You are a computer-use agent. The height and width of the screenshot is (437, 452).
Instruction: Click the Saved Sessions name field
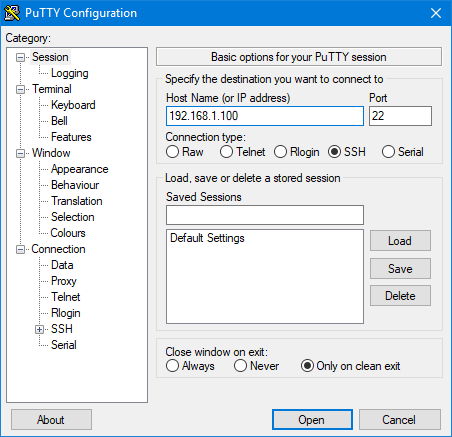(x=265, y=215)
